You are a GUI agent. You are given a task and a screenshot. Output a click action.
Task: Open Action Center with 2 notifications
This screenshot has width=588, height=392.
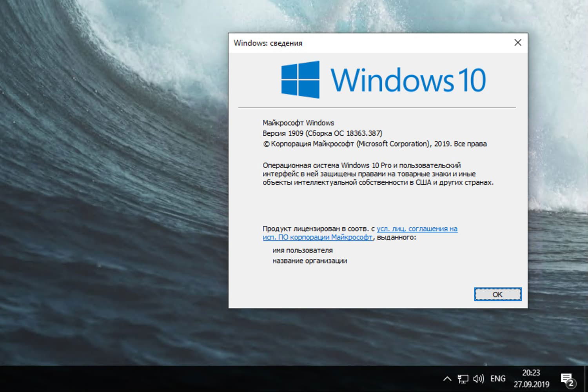(567, 378)
